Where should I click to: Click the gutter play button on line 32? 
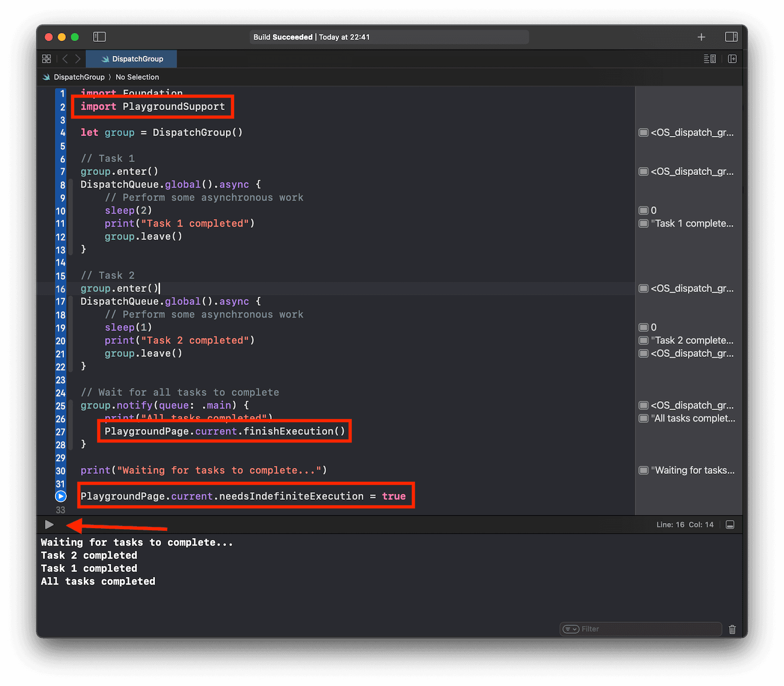click(x=61, y=496)
